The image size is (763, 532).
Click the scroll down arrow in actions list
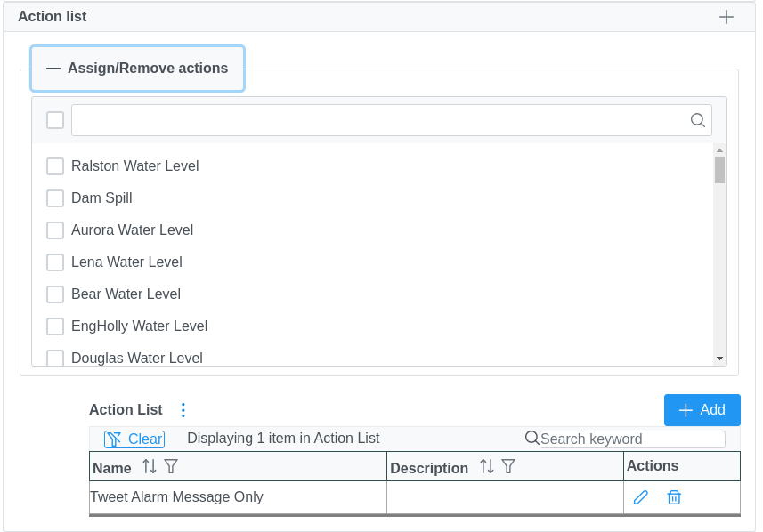pos(719,358)
